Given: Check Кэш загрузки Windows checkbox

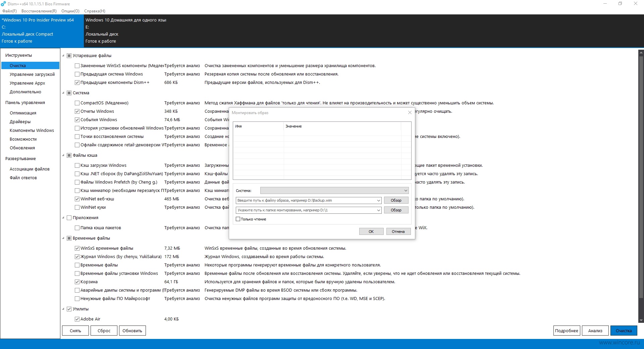Looking at the screenshot, I should pos(77,165).
